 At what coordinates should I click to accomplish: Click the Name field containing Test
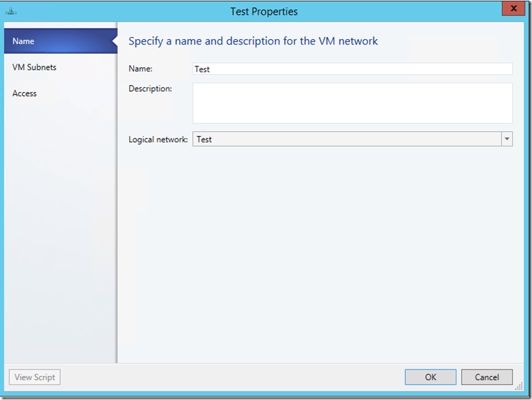click(352, 69)
